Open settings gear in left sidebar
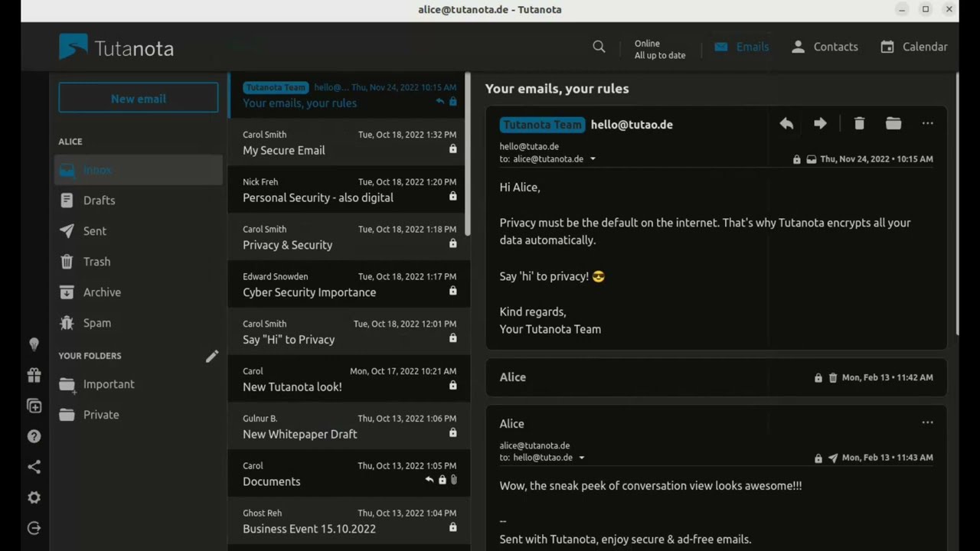 (34, 497)
